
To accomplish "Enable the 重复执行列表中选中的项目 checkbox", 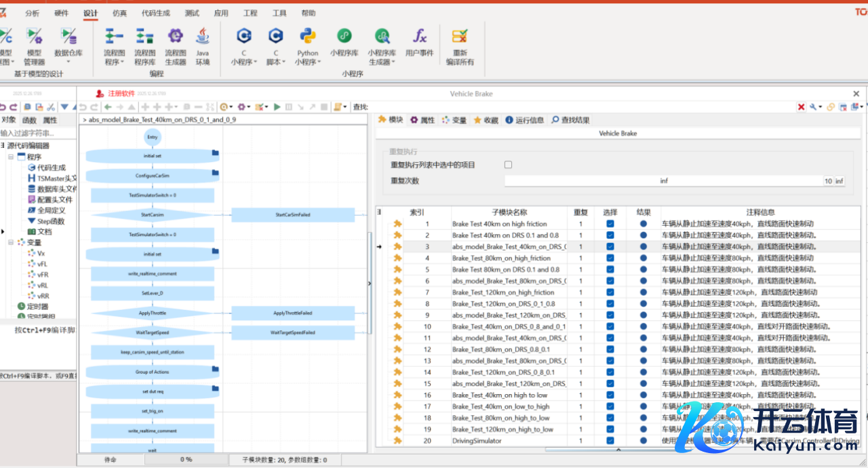I will pyautogui.click(x=509, y=165).
